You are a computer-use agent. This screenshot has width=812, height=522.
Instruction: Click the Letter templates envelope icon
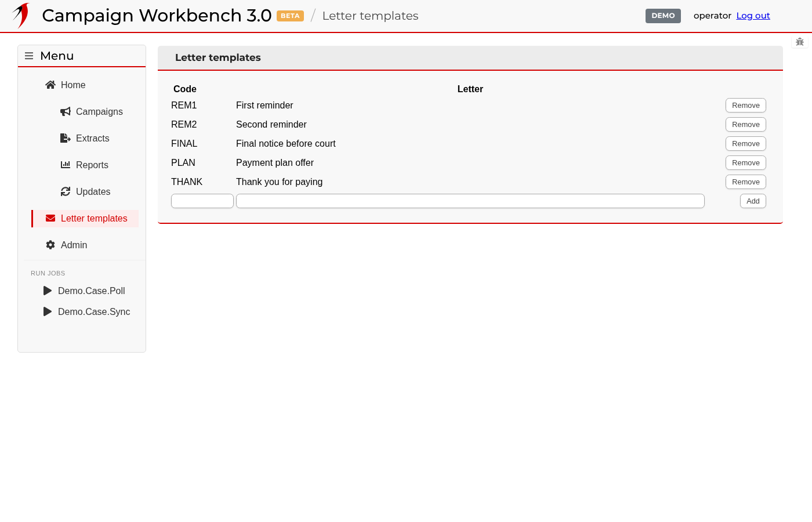50,218
